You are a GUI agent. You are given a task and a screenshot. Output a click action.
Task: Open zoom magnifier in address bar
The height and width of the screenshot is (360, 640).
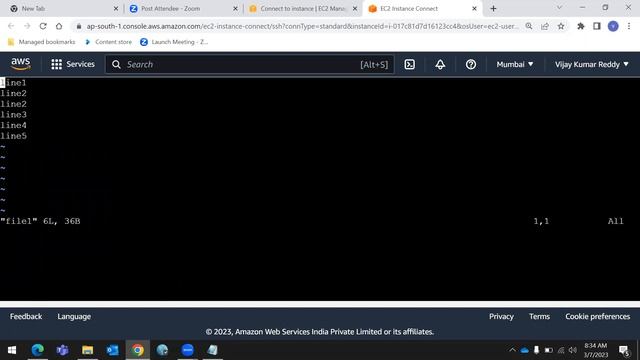(x=529, y=26)
